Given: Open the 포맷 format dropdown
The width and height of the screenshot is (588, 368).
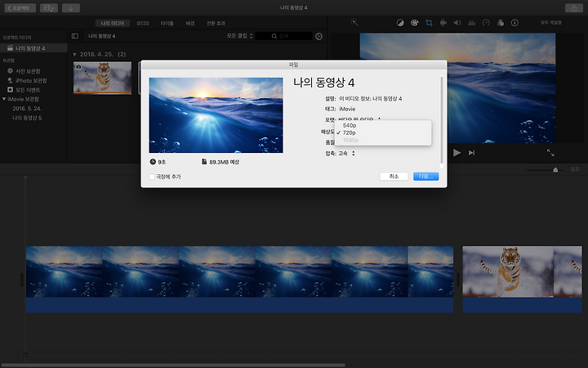Looking at the screenshot, I should (x=359, y=119).
